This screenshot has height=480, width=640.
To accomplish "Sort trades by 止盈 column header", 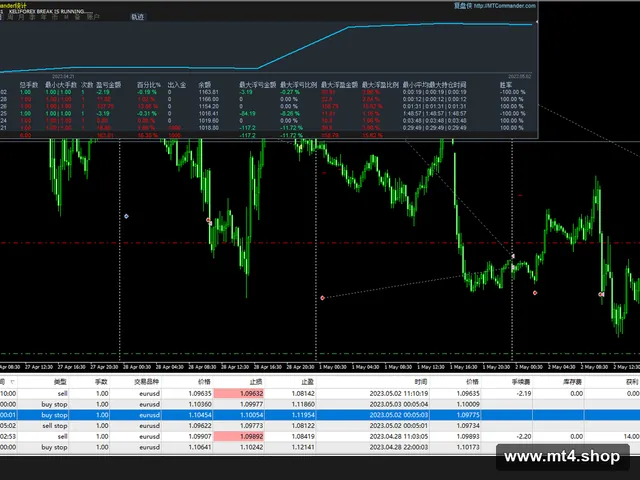I will pos(307,382).
